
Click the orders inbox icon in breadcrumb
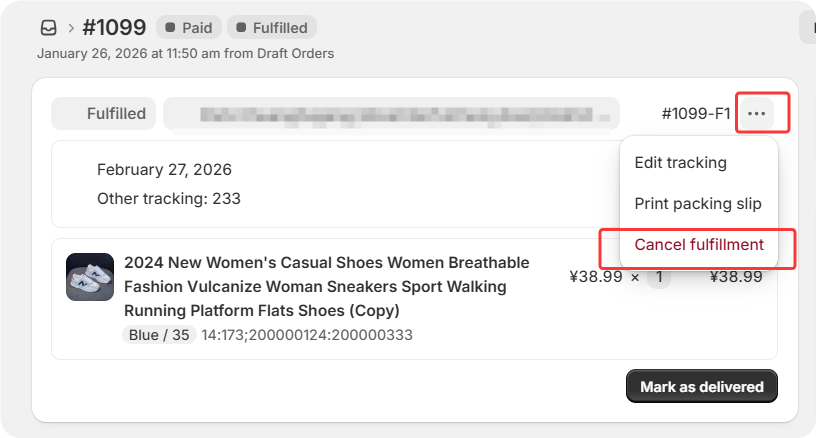pos(48,28)
